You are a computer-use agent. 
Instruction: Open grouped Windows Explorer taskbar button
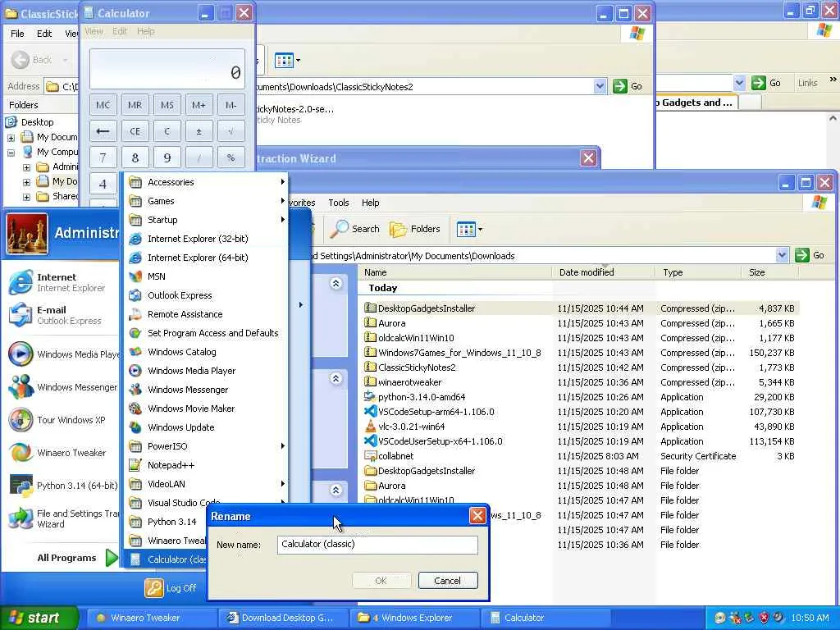[x=414, y=618]
